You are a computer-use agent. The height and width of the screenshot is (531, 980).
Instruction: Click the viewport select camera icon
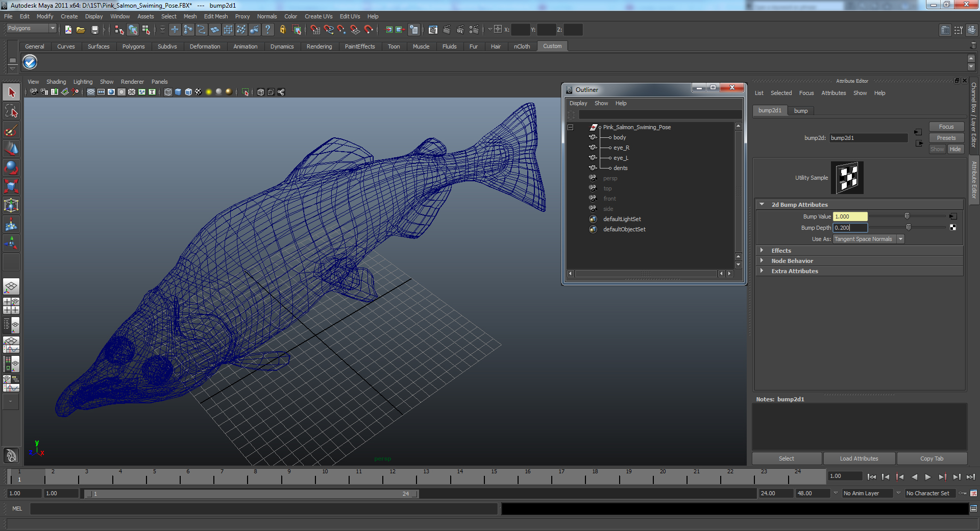34,92
